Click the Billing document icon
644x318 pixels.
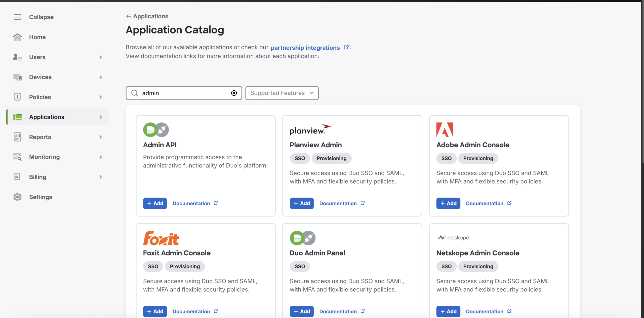click(17, 177)
